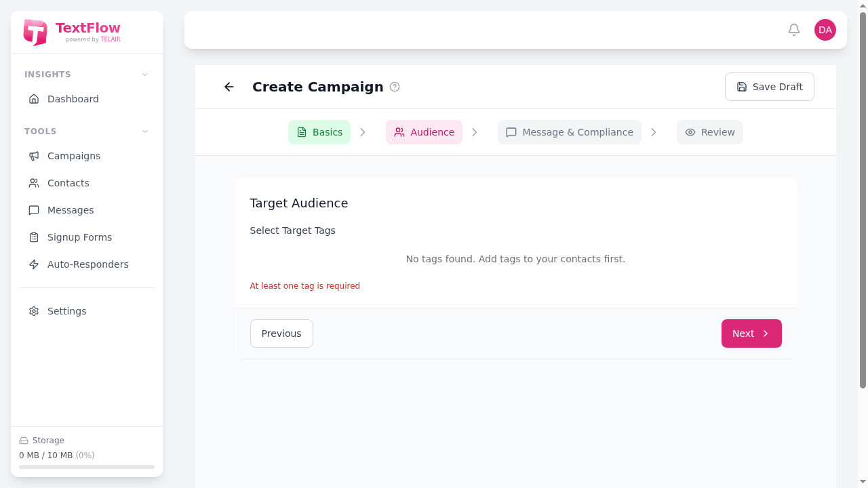Image resolution: width=868 pixels, height=488 pixels.
Task: Click the TextFlow logo icon
Action: pyautogui.click(x=35, y=32)
